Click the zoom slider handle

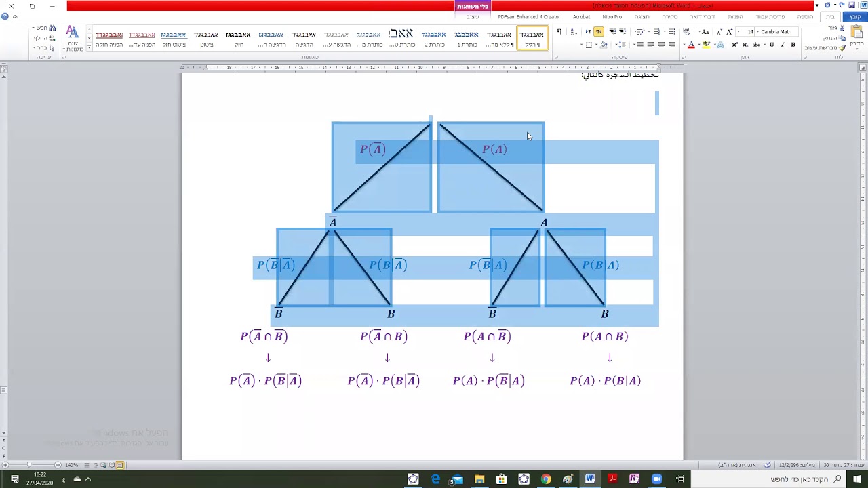click(x=28, y=465)
